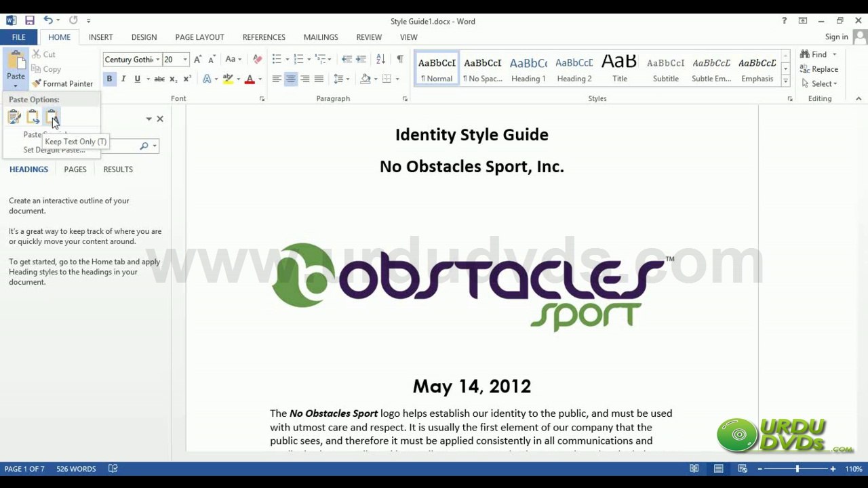The height and width of the screenshot is (488, 868).
Task: Switch to Print Layout view in status bar
Action: [718, 468]
